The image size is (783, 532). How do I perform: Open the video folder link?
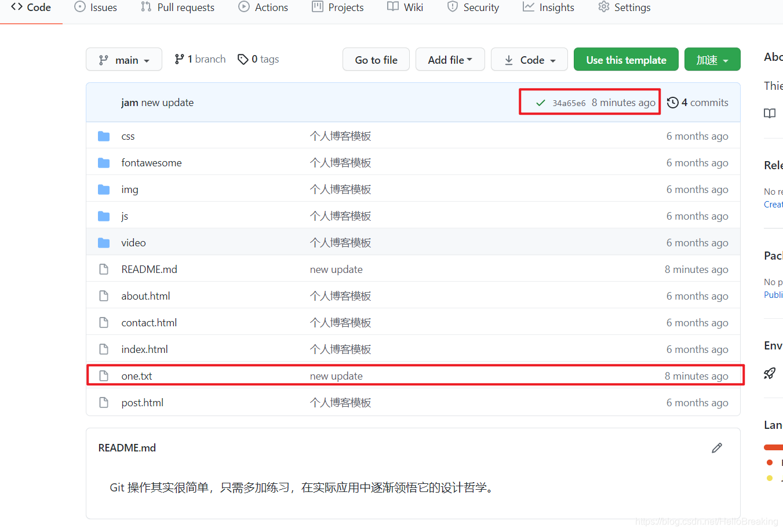tap(133, 243)
